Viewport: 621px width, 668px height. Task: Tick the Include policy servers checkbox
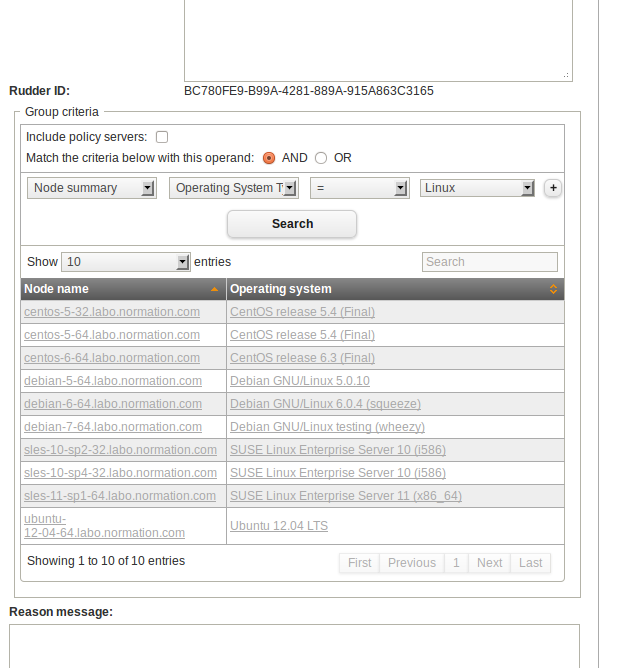[x=162, y=137]
